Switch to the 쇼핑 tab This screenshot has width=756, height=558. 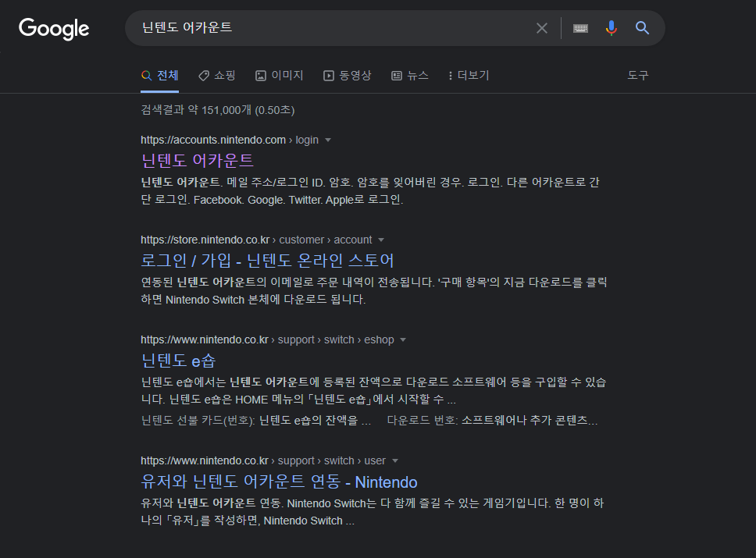pos(217,76)
